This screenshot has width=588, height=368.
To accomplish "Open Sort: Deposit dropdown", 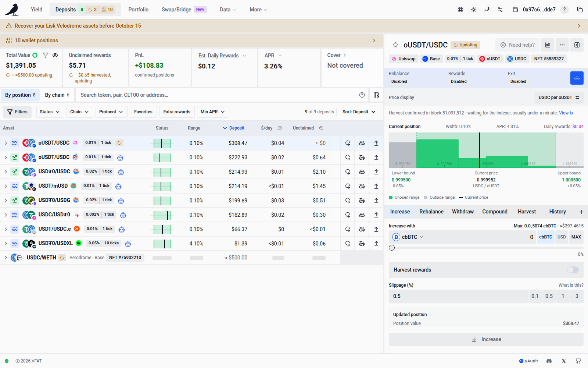I will tap(359, 112).
